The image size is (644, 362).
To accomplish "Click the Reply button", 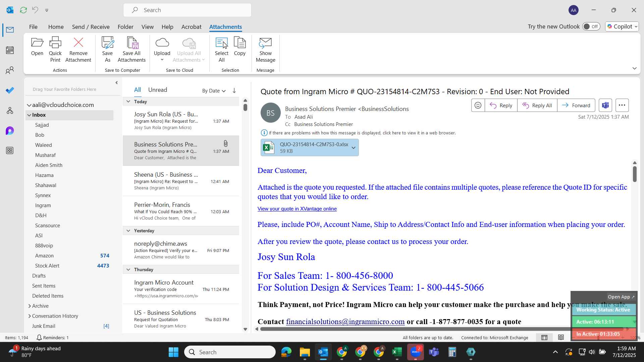I will point(501,105).
